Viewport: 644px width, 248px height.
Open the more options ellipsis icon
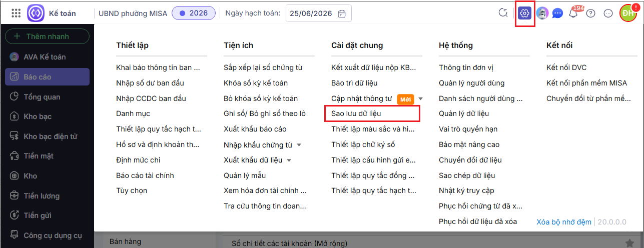[608, 13]
